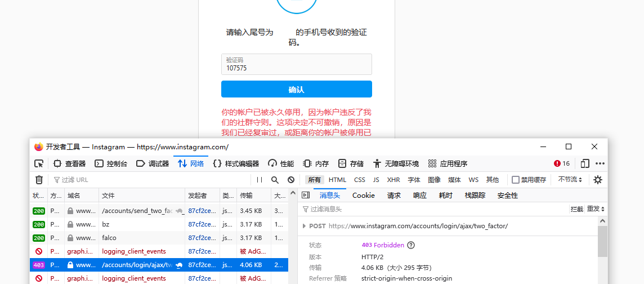Filter requests by 媒体

pos(454,180)
